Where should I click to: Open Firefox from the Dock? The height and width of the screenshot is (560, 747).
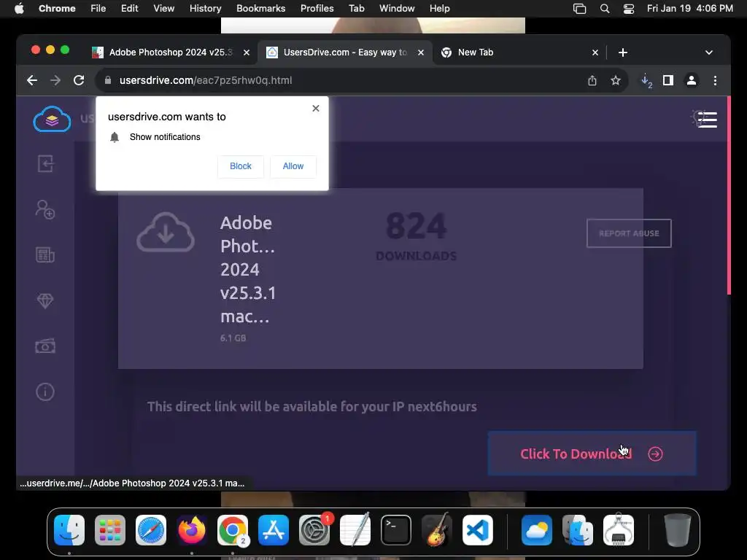pos(192,530)
